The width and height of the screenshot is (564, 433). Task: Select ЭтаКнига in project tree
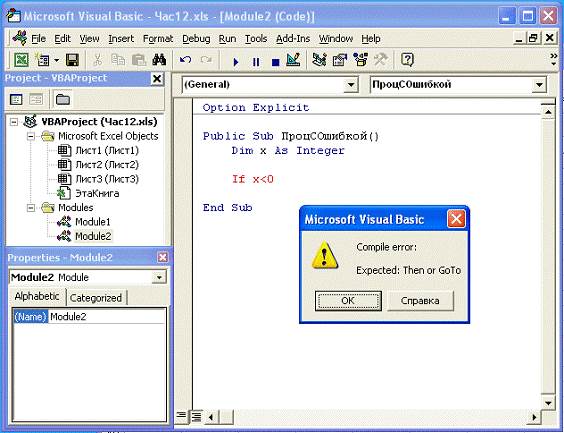click(x=97, y=193)
